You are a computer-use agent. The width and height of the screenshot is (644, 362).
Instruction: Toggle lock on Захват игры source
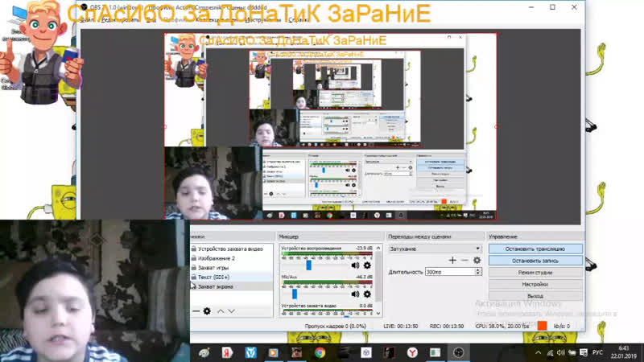point(193,268)
